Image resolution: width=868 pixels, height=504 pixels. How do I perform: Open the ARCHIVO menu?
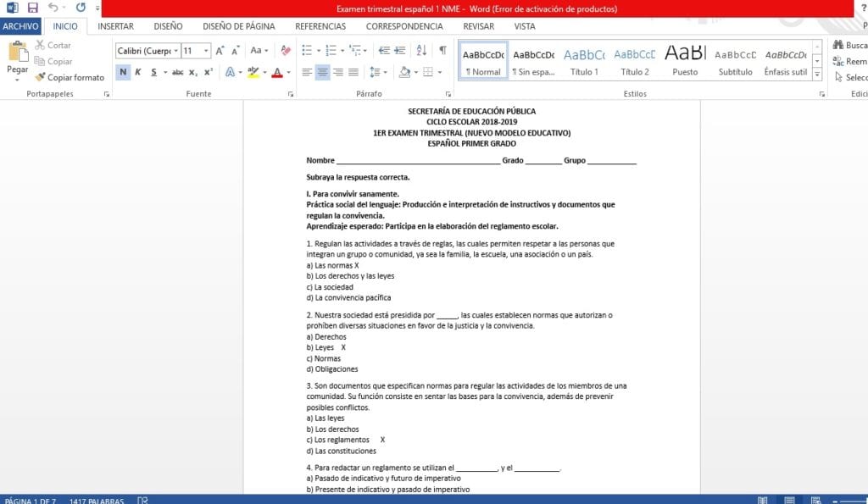pos(19,26)
